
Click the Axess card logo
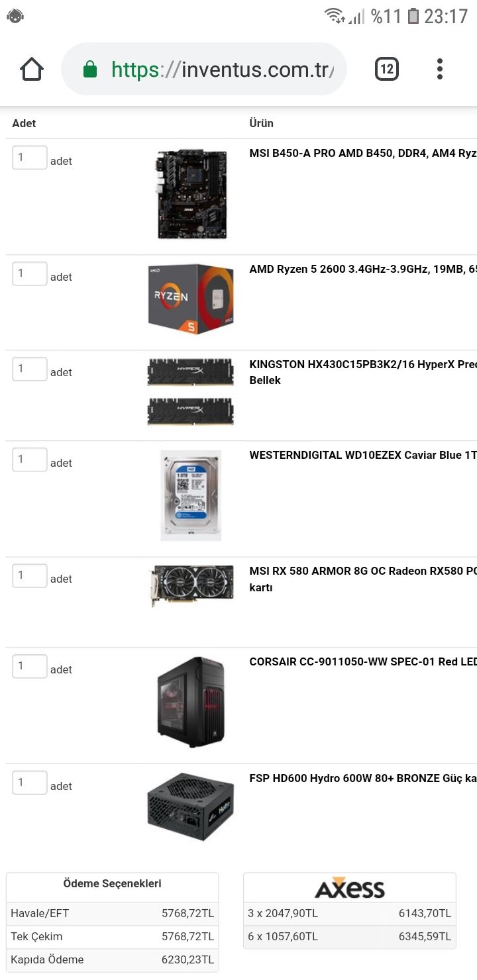[x=350, y=888]
